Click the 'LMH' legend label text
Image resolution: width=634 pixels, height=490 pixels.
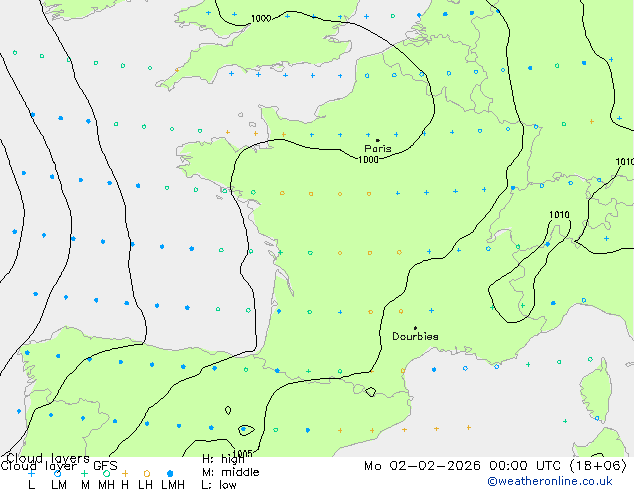point(173,485)
